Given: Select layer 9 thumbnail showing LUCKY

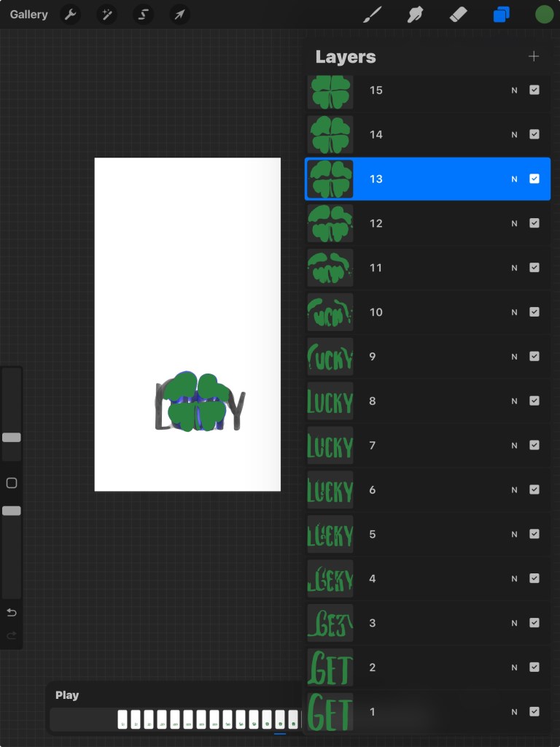Looking at the screenshot, I should tap(330, 357).
